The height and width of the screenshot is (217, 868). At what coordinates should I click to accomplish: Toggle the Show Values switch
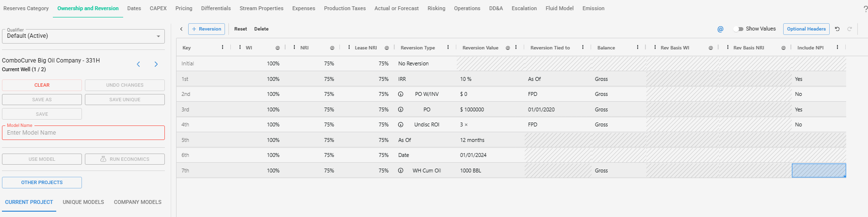coord(739,29)
